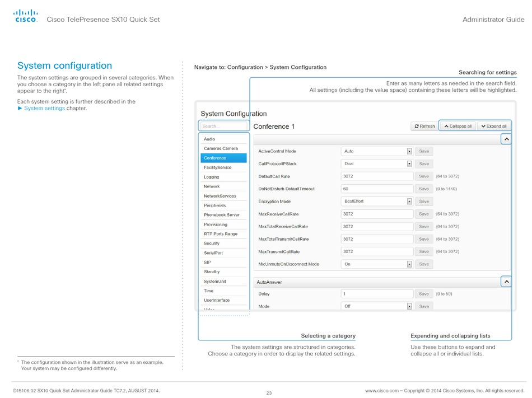
Task: Select the SerialPort category
Action: tap(223, 253)
